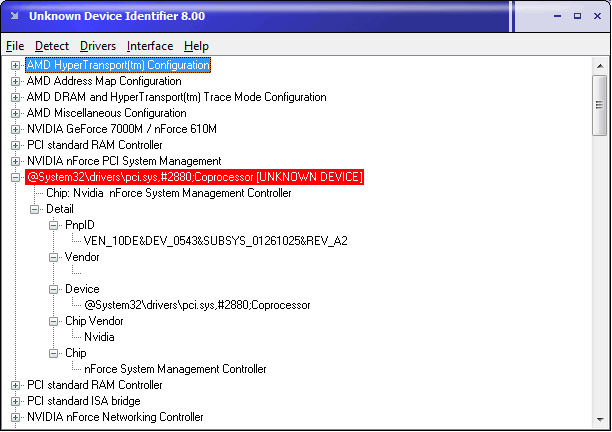Viewport: 612px width, 432px height.
Task: Open the Drivers menu
Action: tap(98, 46)
